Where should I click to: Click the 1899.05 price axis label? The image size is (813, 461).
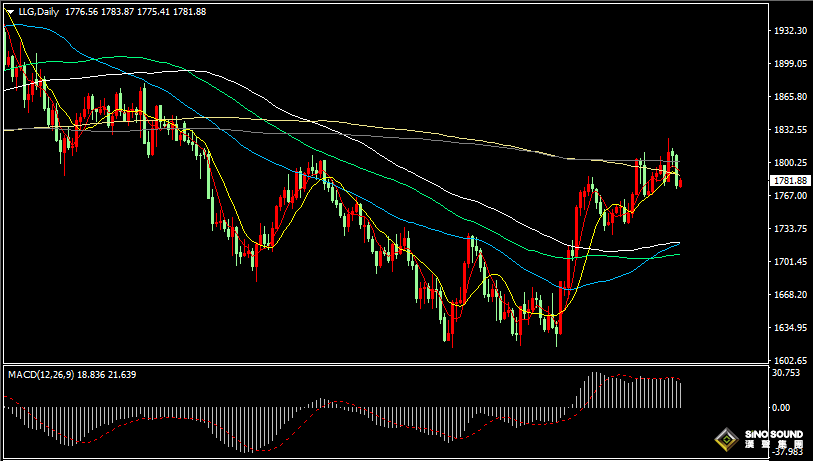point(791,64)
